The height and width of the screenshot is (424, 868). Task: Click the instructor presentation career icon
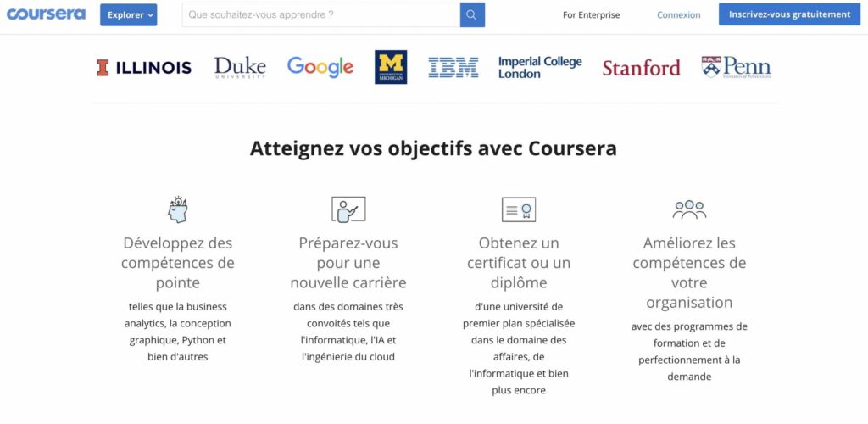click(x=348, y=209)
